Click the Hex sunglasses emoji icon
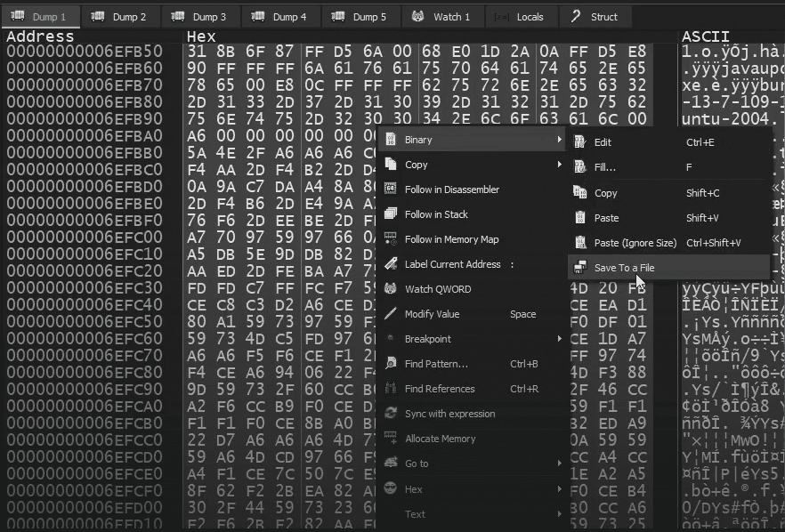 pos(391,489)
